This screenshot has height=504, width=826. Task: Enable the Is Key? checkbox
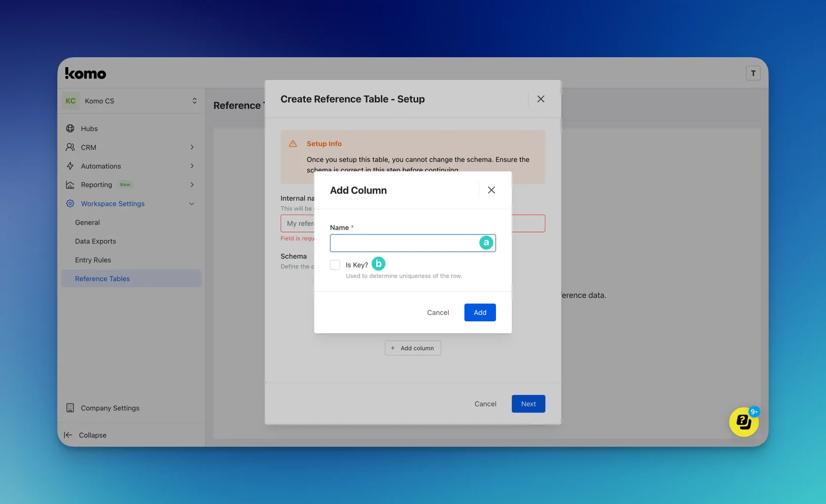(335, 265)
